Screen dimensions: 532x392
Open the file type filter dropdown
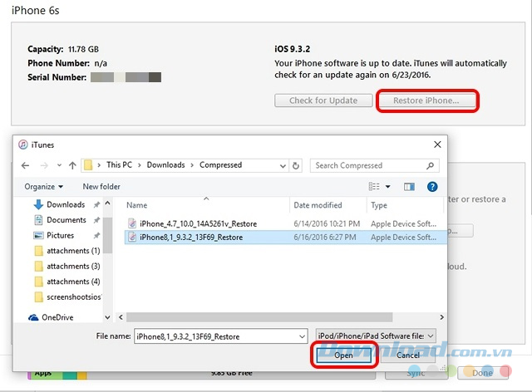(x=375, y=336)
